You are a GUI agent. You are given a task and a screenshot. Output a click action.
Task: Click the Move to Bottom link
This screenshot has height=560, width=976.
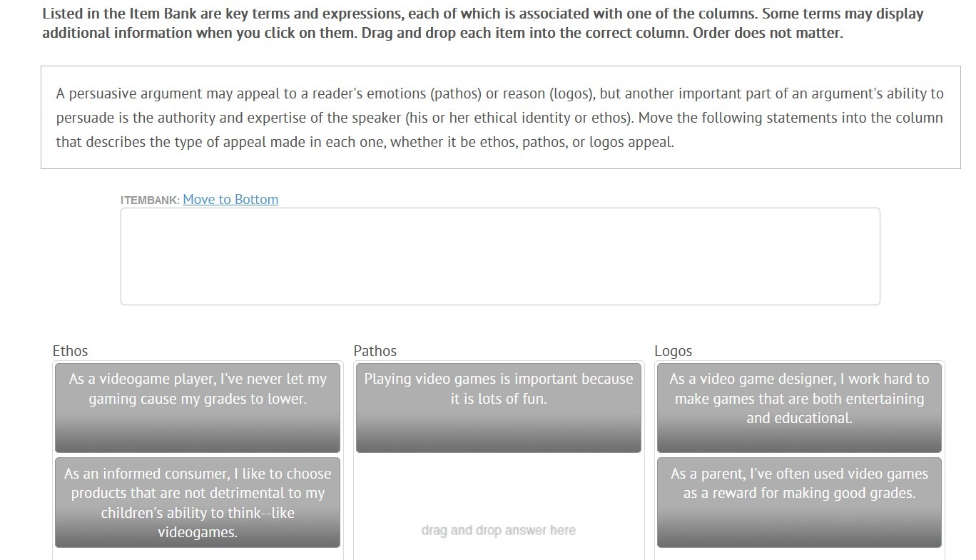(230, 200)
